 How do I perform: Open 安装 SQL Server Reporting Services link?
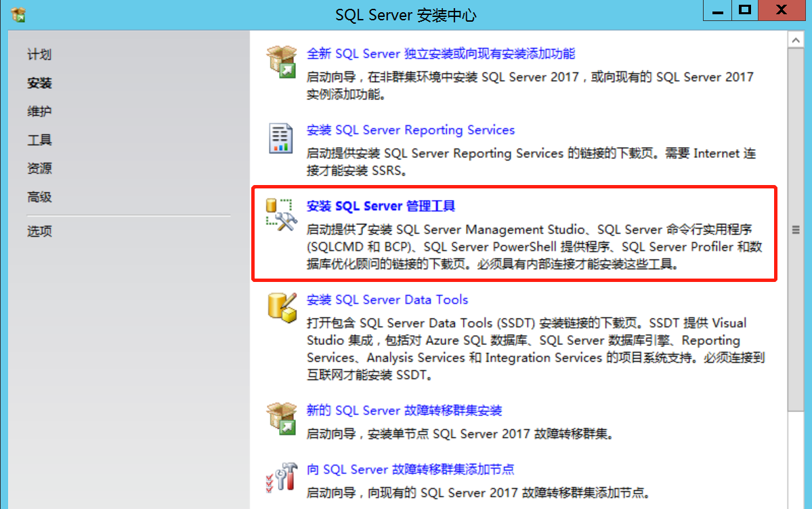tap(410, 130)
